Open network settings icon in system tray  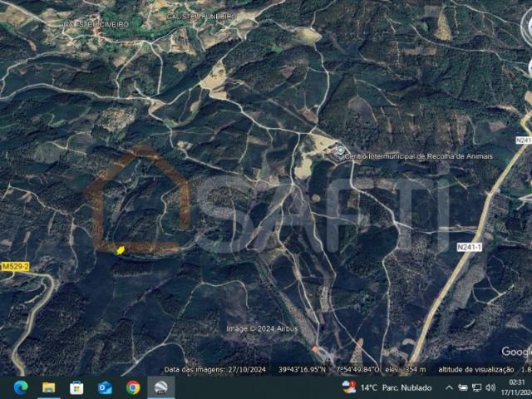pyautogui.click(x=477, y=387)
